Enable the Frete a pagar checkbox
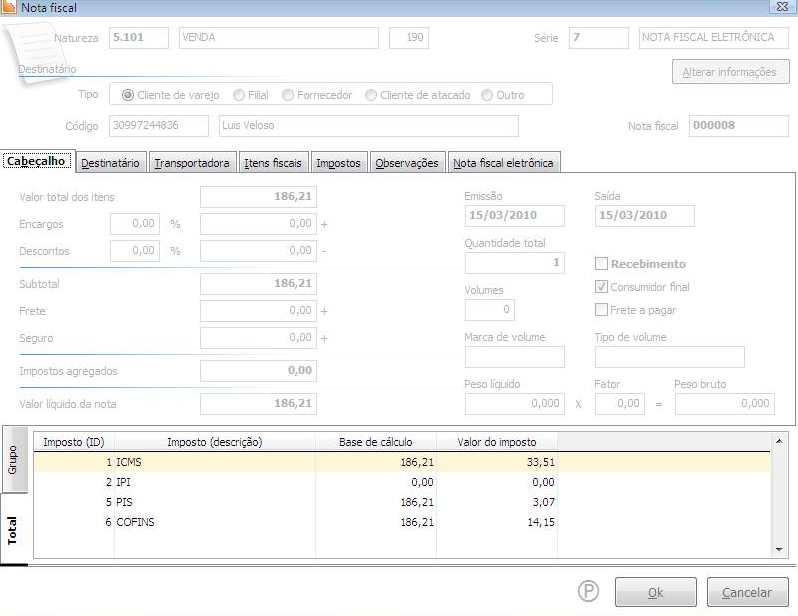This screenshot has width=798, height=616. point(602,310)
